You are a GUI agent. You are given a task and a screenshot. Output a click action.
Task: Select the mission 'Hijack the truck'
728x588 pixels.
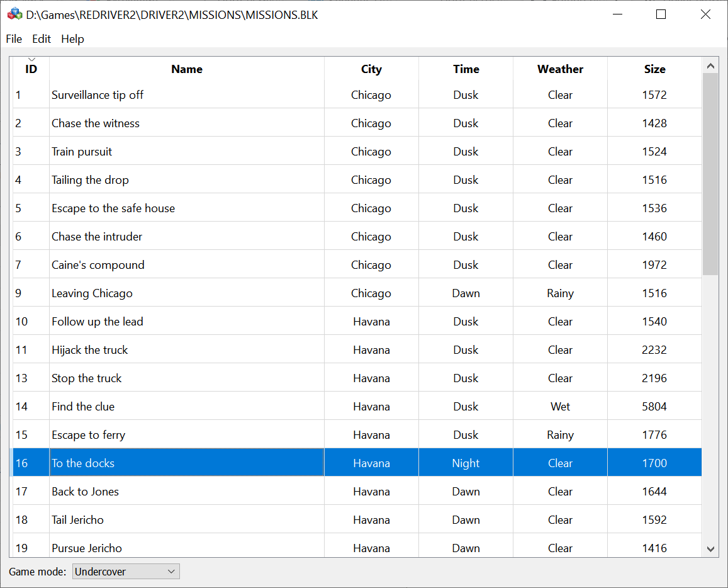(x=186, y=349)
